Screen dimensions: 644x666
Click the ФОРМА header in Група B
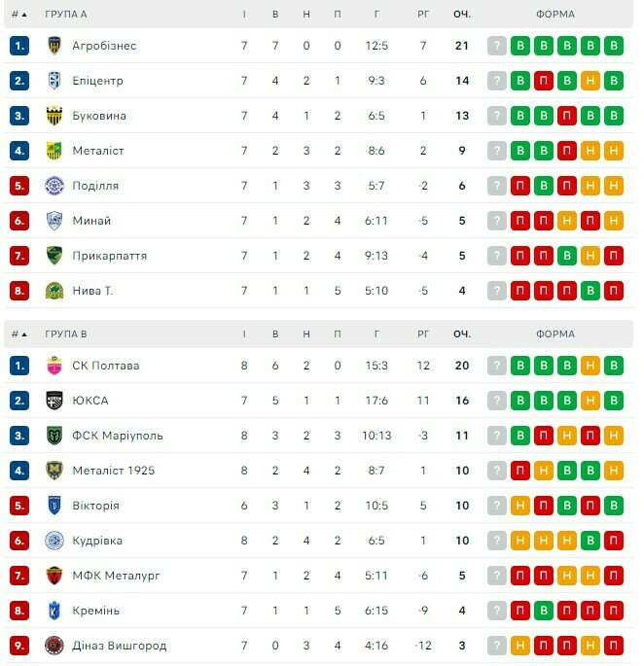[555, 334]
